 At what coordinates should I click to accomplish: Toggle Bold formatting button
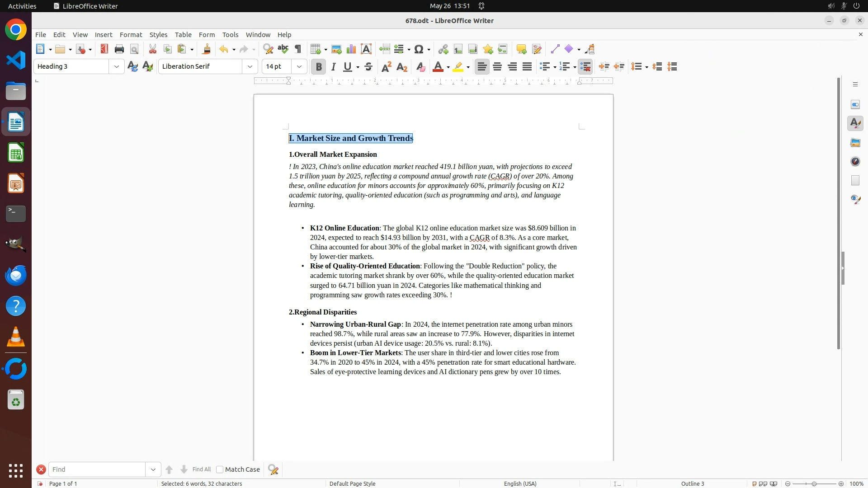coord(319,67)
